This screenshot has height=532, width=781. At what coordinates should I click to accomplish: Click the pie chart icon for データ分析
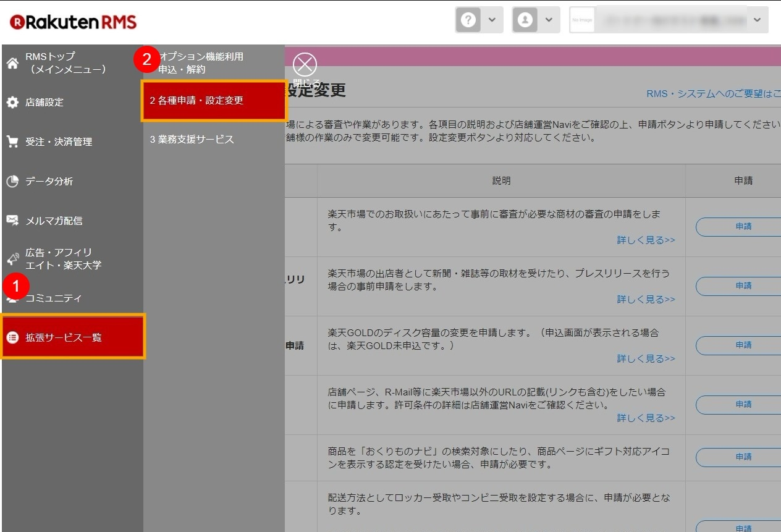(x=12, y=181)
